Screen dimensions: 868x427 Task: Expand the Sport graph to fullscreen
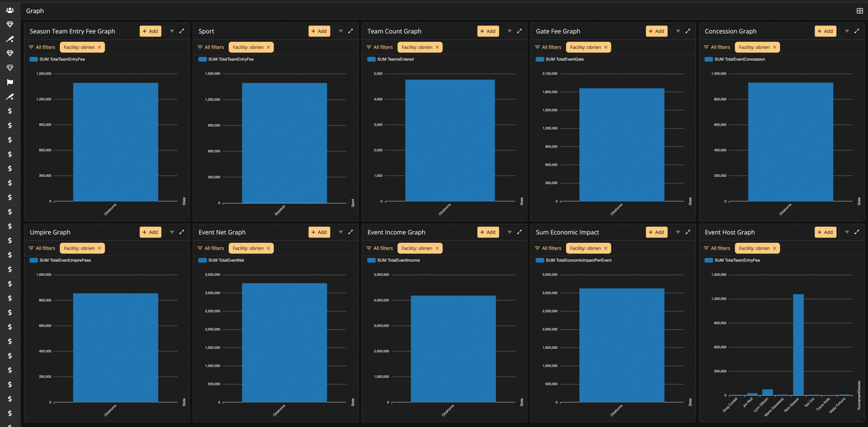(351, 31)
